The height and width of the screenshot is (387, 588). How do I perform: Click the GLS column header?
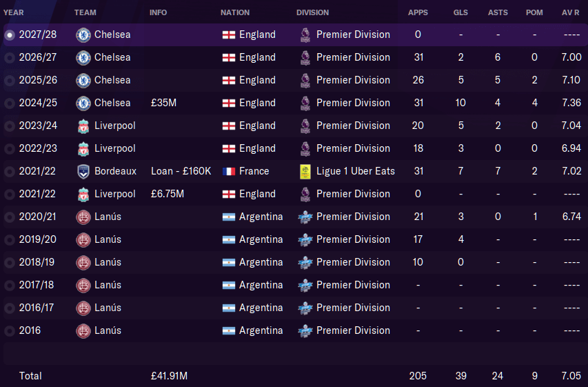(460, 12)
